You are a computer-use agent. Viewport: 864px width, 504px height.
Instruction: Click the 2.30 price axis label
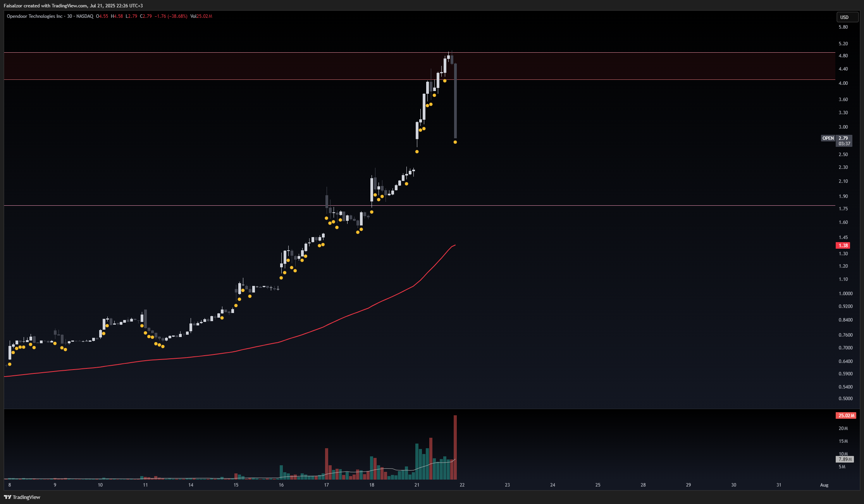[843, 167]
